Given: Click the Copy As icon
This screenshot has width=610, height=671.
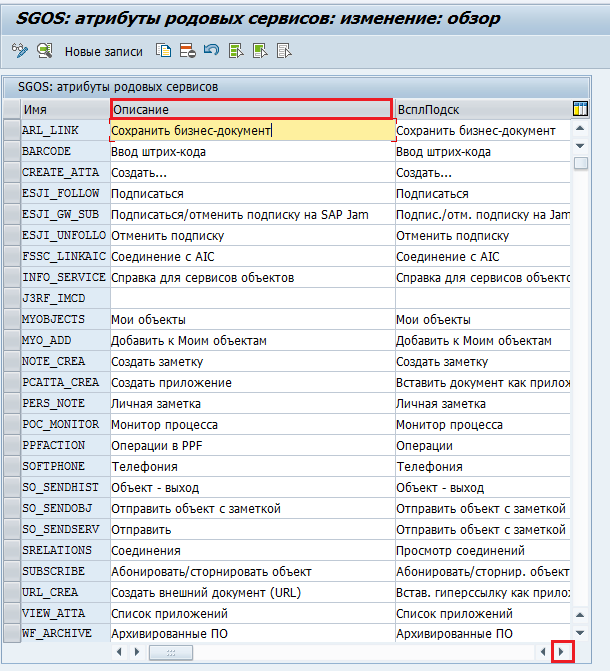Looking at the screenshot, I should click(164, 50).
